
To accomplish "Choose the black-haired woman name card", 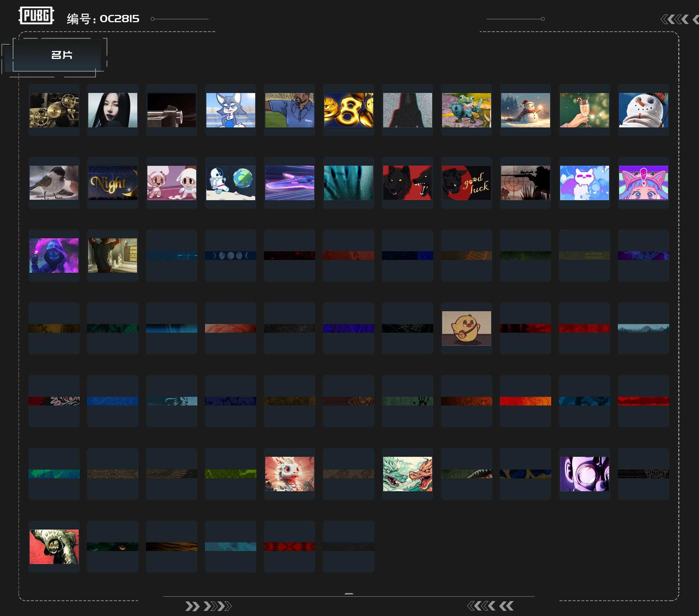I will (112, 110).
